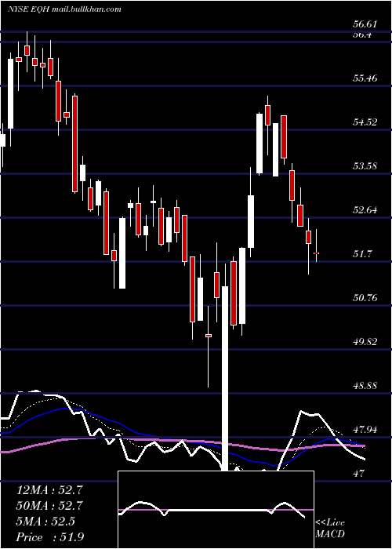Select the 51.7 price axis label

pyautogui.click(x=362, y=254)
